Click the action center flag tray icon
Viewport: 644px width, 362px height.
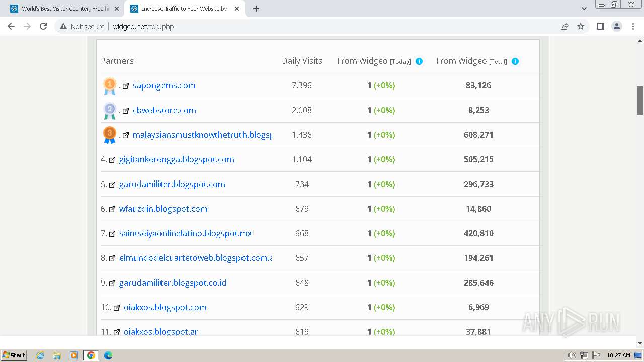pyautogui.click(x=596, y=355)
